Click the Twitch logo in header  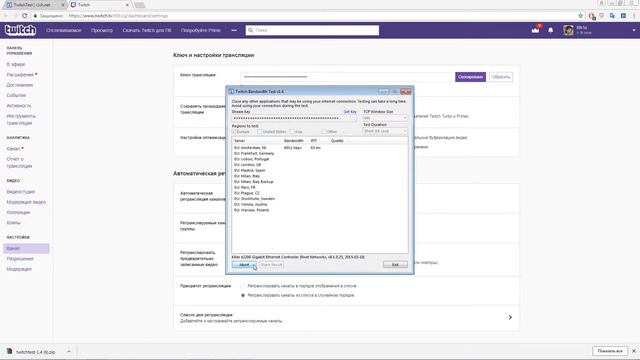(x=20, y=30)
